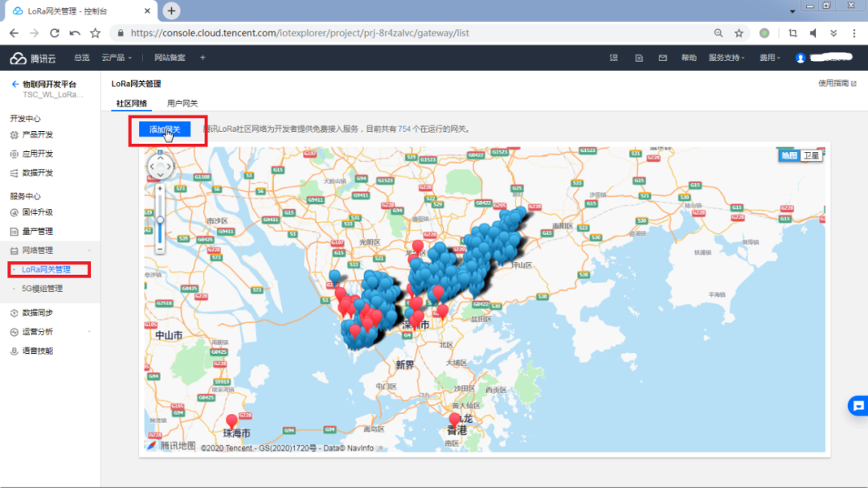Viewport: 868px width, 488px height.
Task: Open the chat support floating button
Action: (x=858, y=406)
